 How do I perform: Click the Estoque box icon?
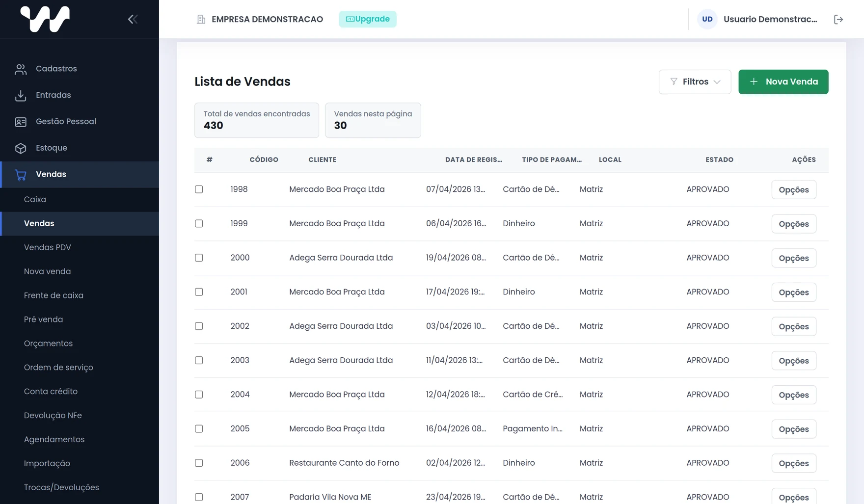coord(21,148)
